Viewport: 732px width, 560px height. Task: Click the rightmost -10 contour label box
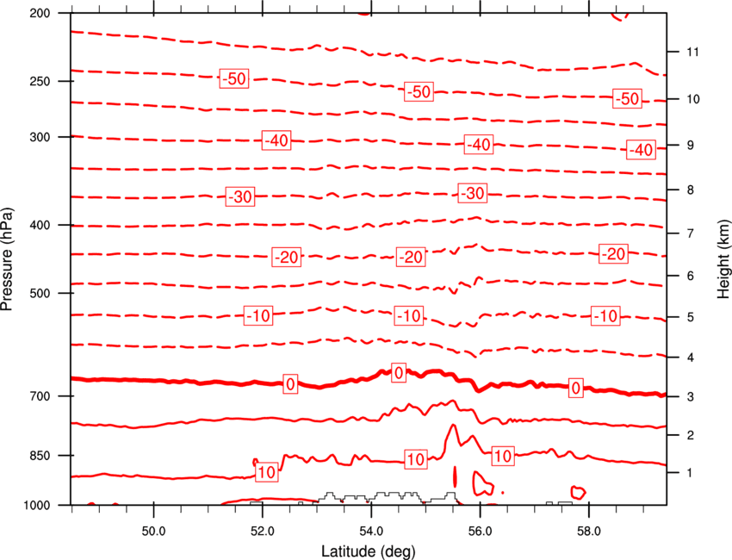(605, 315)
